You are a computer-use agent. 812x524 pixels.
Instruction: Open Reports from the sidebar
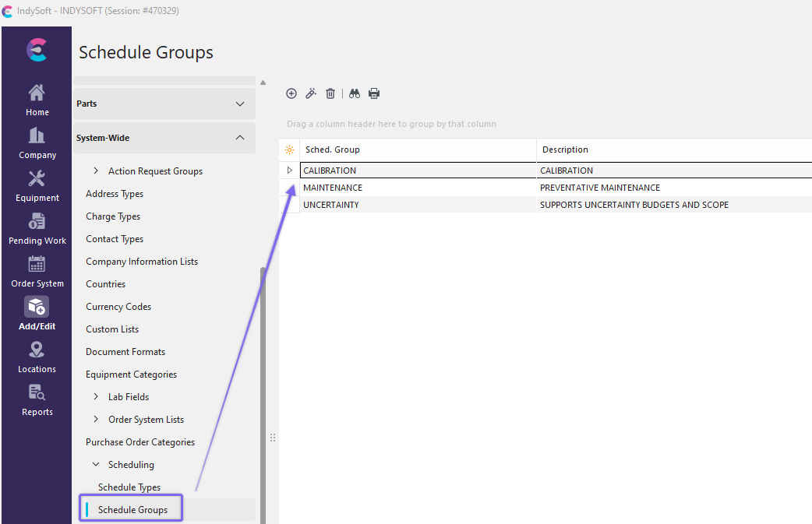coord(37,399)
